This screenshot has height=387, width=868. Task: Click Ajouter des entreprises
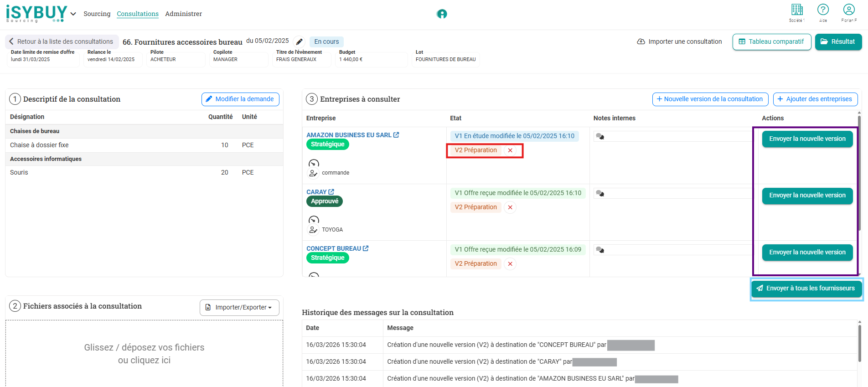[815, 99]
